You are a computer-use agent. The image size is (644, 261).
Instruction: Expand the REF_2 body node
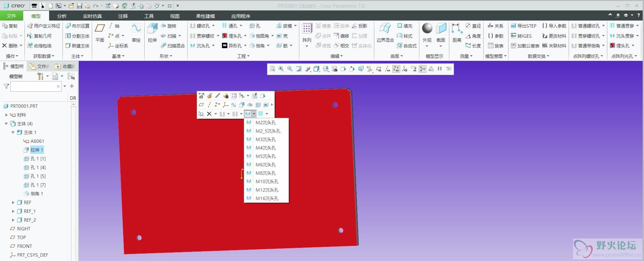(x=13, y=220)
